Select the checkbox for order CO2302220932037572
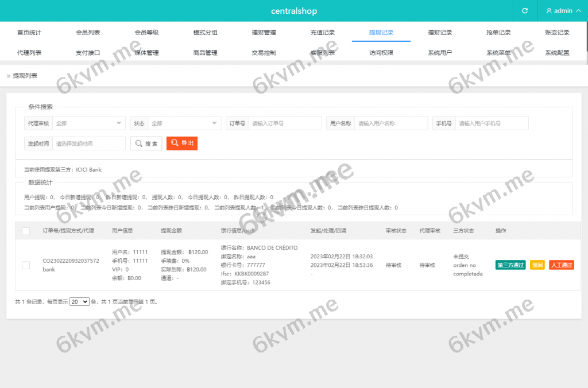This screenshot has width=588, height=388. [x=26, y=265]
